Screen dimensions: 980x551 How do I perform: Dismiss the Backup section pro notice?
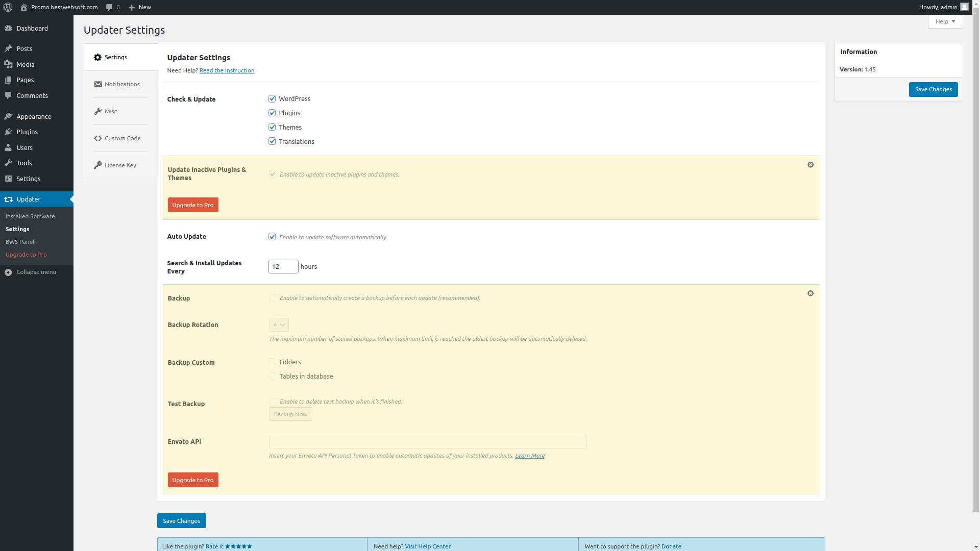[810, 293]
